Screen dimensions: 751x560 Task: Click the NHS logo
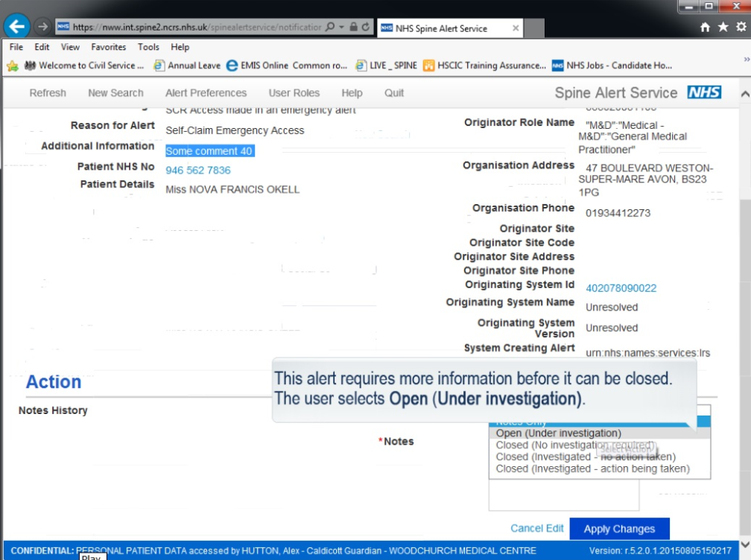tap(704, 92)
